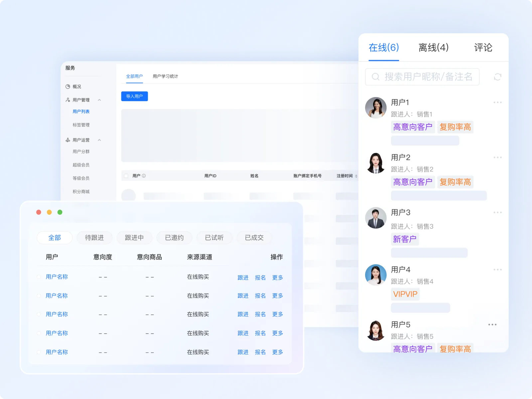Open the 用户学习统计 tab
The height and width of the screenshot is (399, 532).
(x=165, y=76)
